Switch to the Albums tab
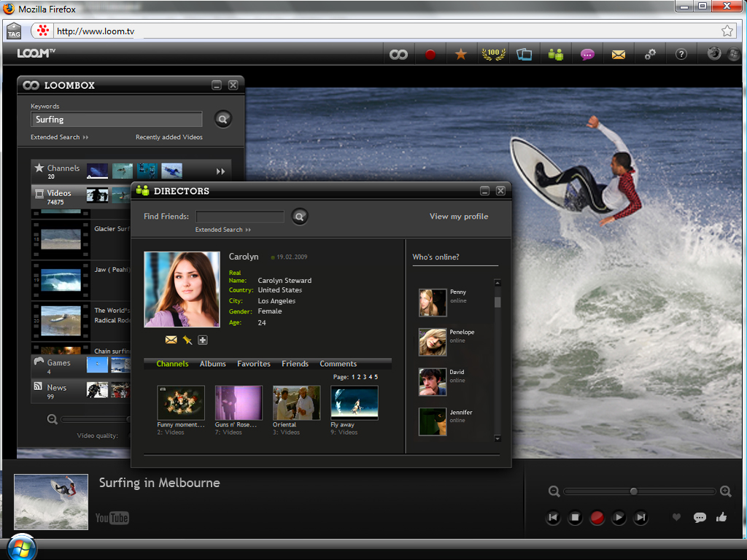Screen dimensions: 747x560 click(x=213, y=364)
